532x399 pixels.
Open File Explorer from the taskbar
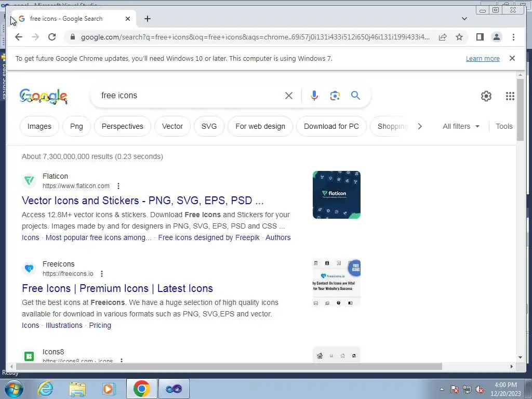tap(77, 389)
